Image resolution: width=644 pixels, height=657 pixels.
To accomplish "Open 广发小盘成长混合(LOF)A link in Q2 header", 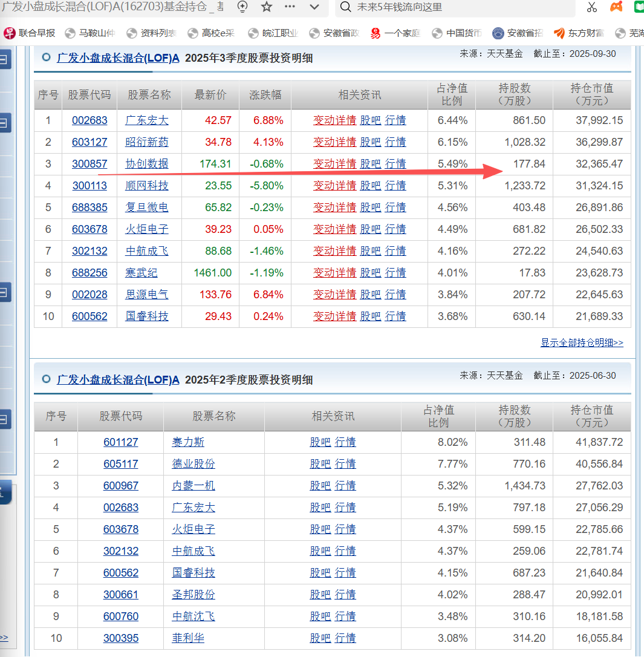I will (x=118, y=379).
